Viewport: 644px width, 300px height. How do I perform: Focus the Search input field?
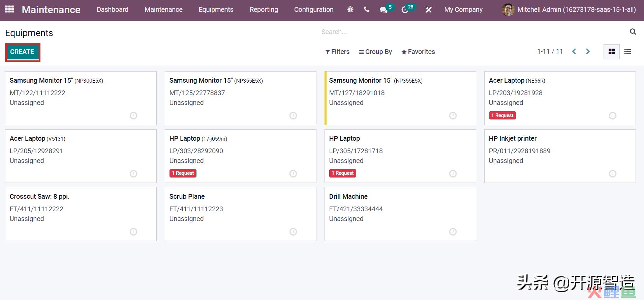pos(473,32)
